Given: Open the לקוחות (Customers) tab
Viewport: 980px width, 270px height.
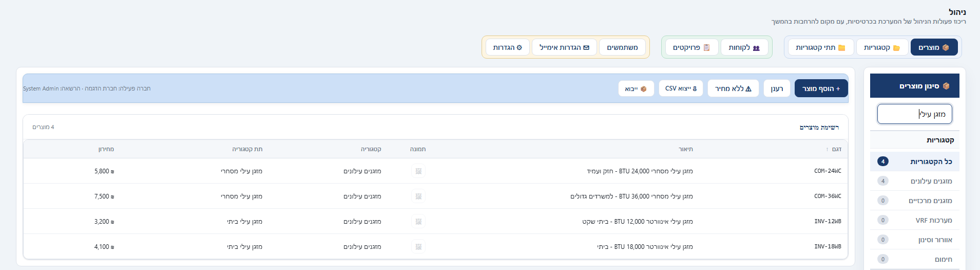Looking at the screenshot, I should tap(744, 47).
